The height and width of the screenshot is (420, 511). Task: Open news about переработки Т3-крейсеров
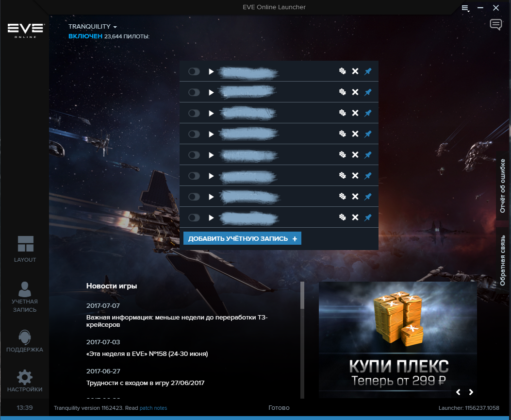coord(177,321)
